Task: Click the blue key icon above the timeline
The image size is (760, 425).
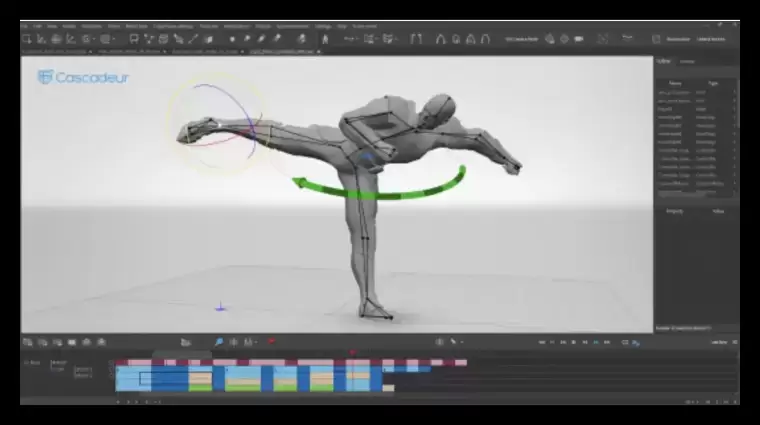Action: [x=219, y=342]
